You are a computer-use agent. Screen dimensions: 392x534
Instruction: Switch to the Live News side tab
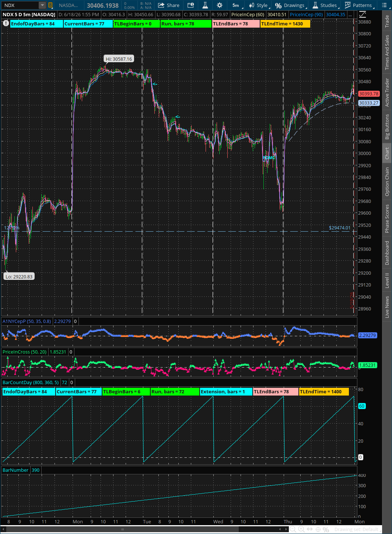point(387,307)
